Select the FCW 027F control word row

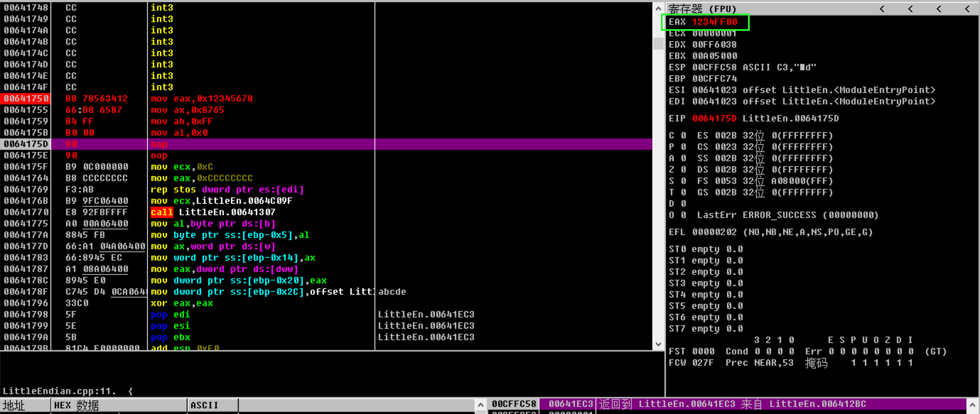tap(791, 363)
